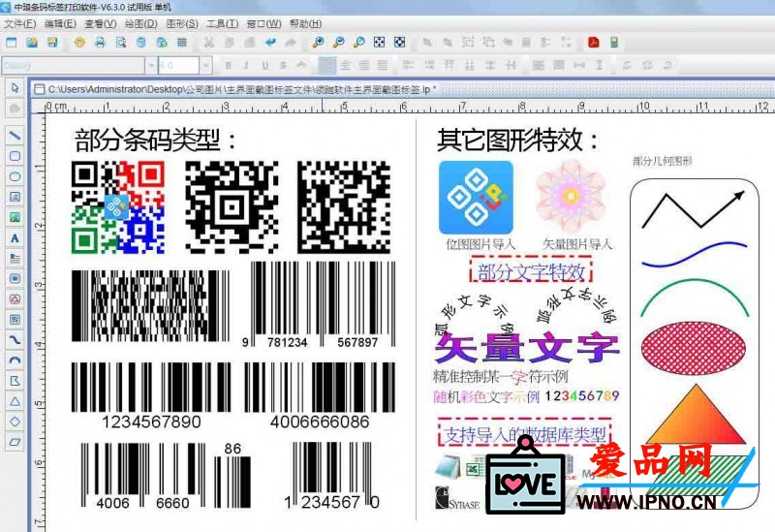Toggle strikethrough S formatting
The image size is (775, 532).
(283, 65)
